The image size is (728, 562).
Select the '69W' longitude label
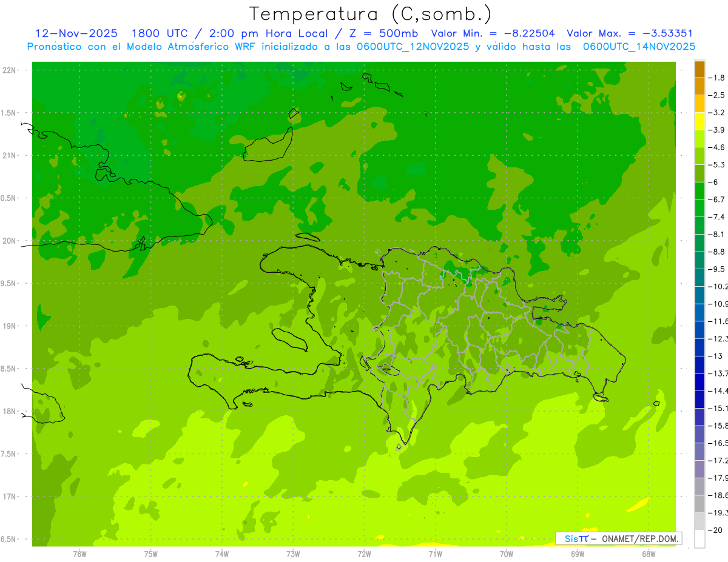[578, 554]
